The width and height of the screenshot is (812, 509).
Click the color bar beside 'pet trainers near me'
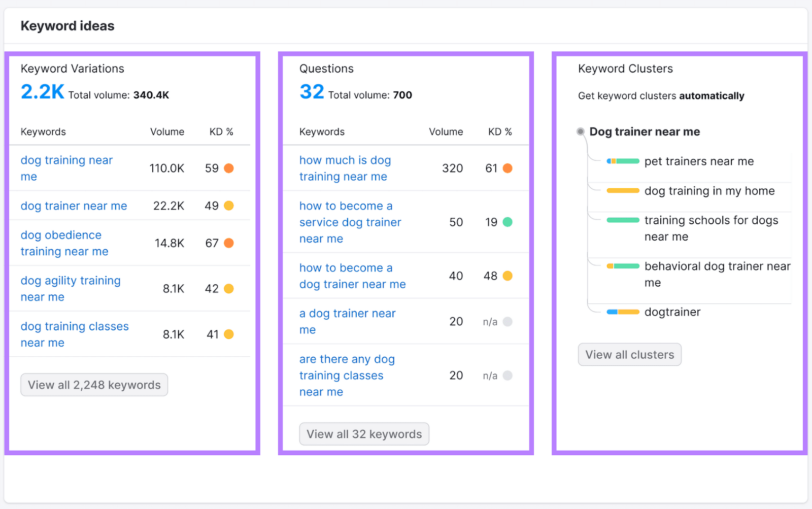[623, 161]
